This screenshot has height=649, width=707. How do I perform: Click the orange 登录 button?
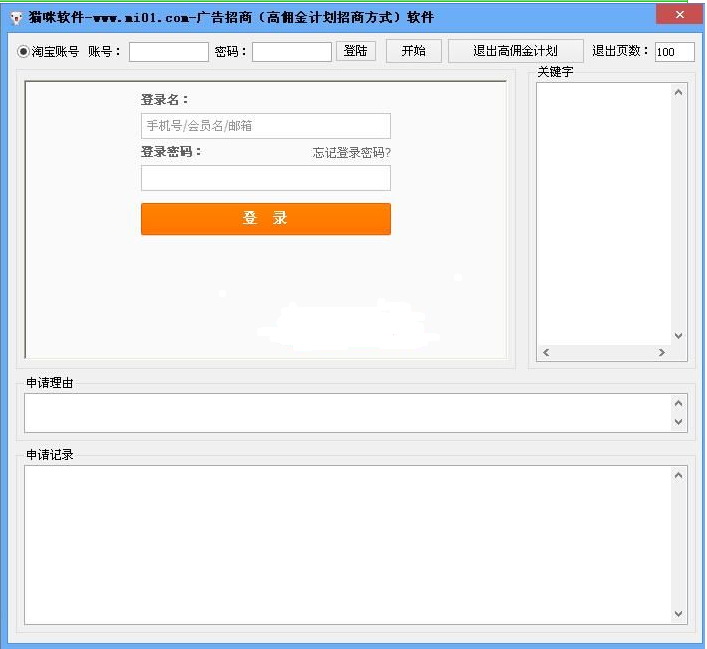click(x=266, y=219)
